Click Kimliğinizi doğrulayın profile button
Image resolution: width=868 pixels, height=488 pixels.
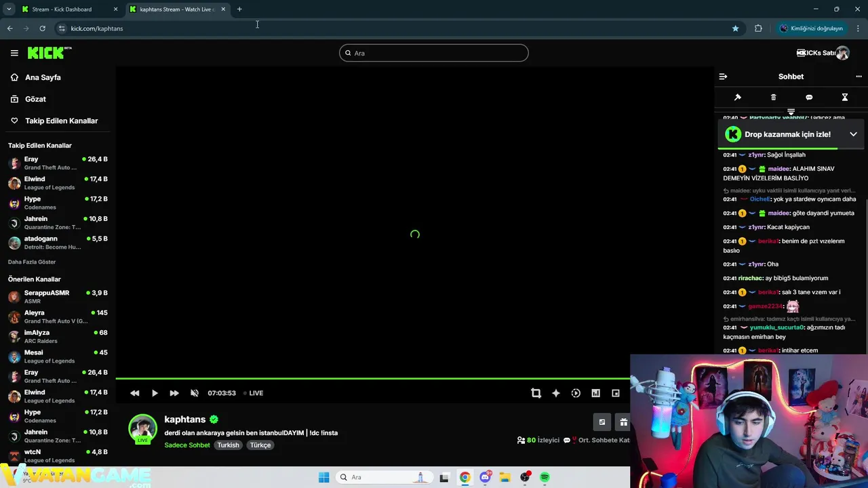[811, 28]
